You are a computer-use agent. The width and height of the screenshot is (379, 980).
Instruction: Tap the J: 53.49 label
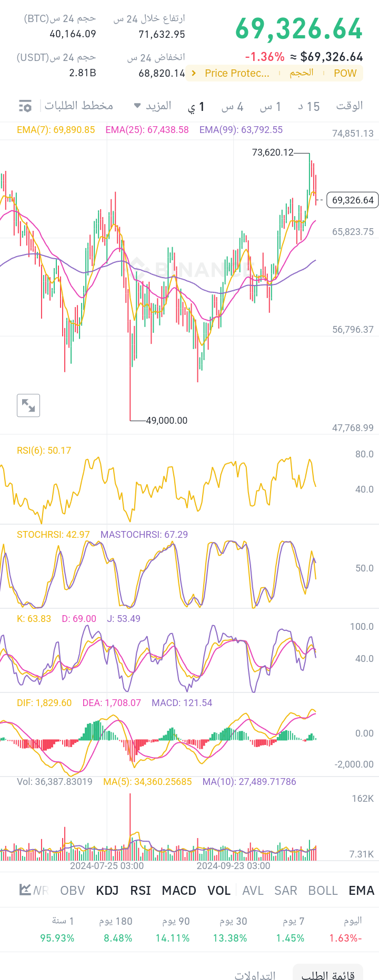tap(124, 619)
